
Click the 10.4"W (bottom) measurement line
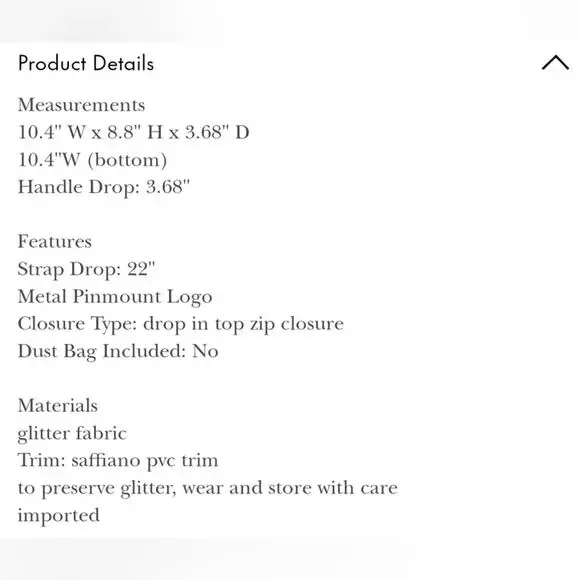tap(92, 160)
